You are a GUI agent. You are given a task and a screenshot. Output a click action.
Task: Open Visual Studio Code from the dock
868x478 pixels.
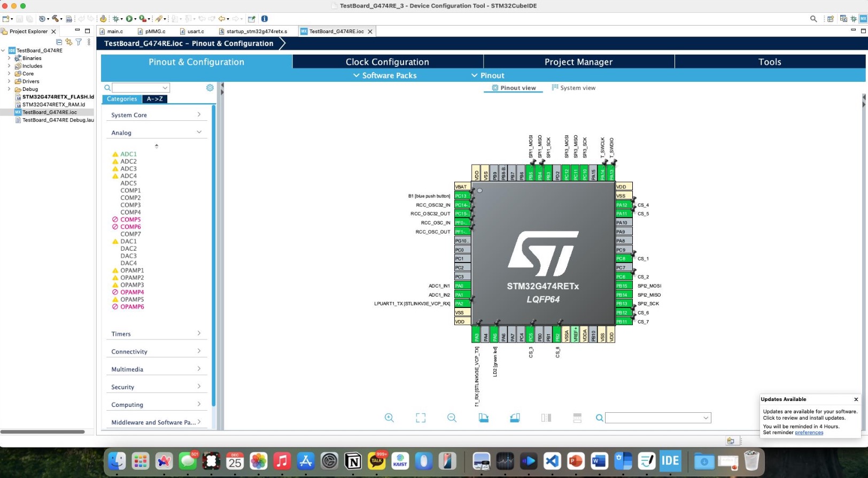pos(552,461)
